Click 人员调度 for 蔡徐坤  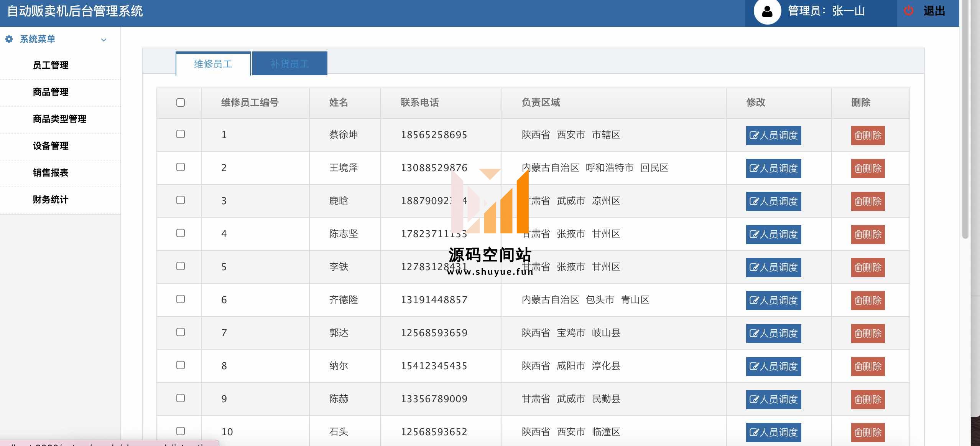(x=773, y=135)
